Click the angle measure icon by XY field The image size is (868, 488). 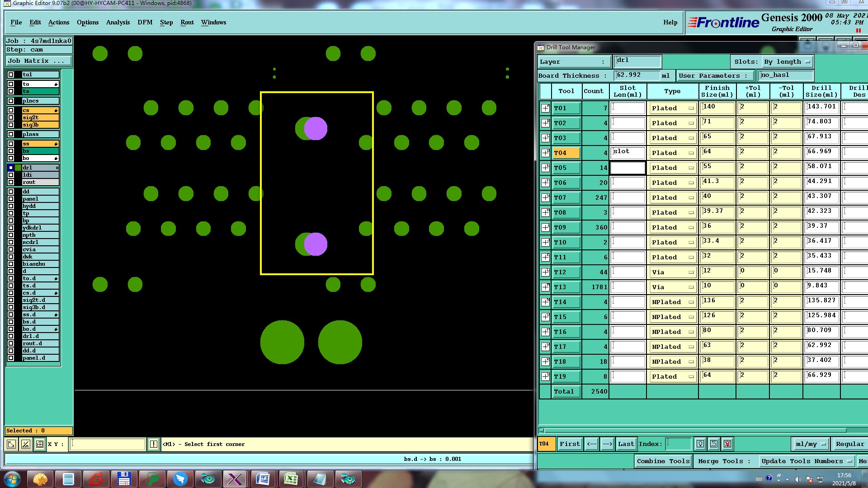pyautogui.click(x=26, y=444)
